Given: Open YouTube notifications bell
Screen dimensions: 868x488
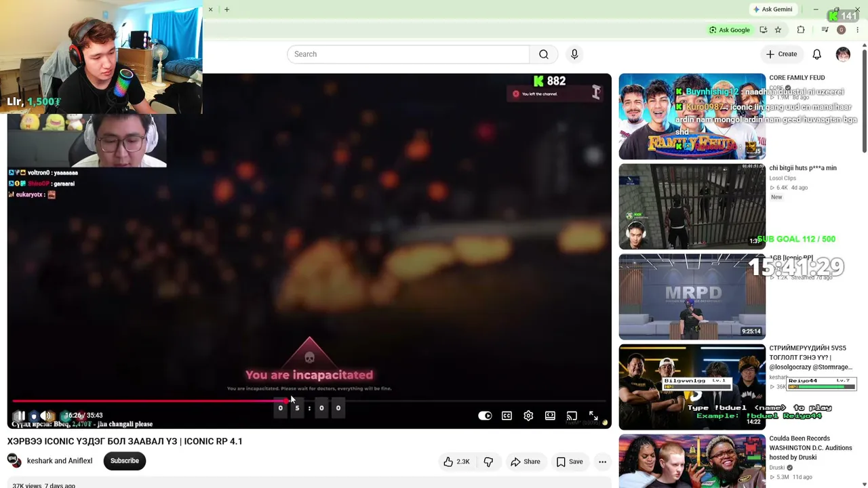Looking at the screenshot, I should click(817, 54).
